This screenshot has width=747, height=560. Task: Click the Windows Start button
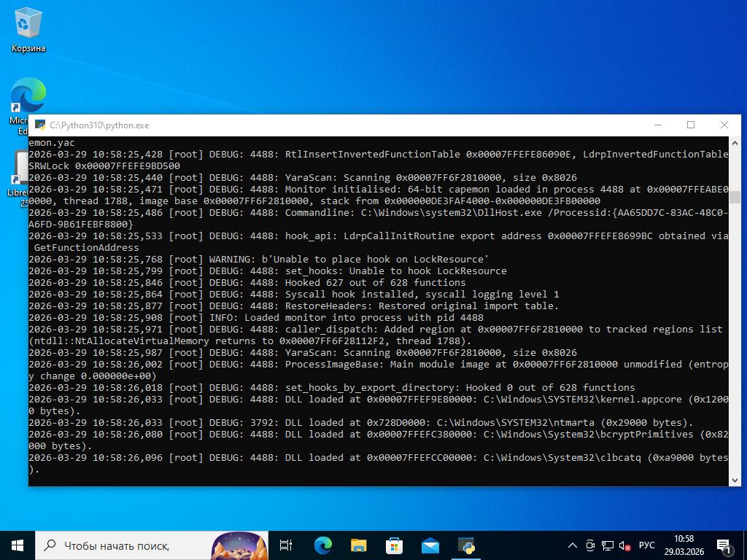click(18, 545)
